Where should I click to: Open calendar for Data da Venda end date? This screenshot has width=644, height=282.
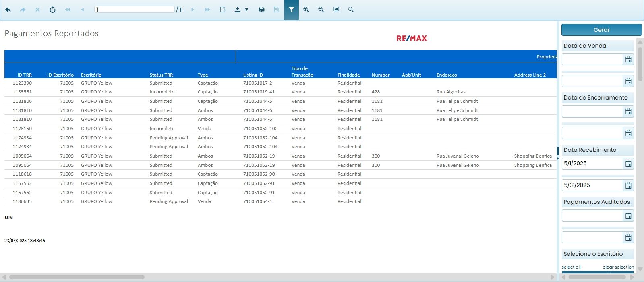(x=628, y=81)
